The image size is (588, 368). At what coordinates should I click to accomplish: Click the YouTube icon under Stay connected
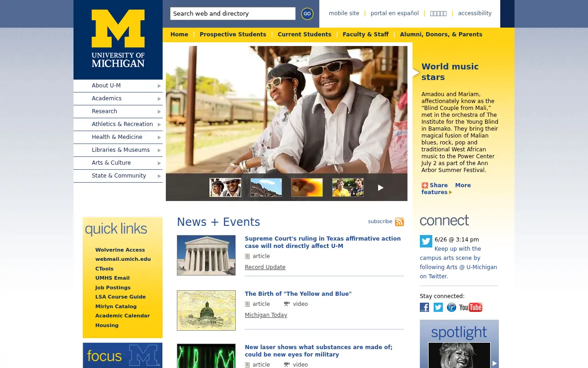point(471,307)
